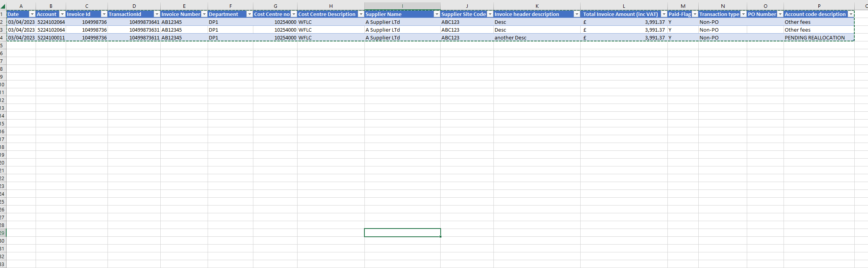Select '3,991.37' amount in row 3
The height and width of the screenshot is (268, 868).
coord(624,30)
